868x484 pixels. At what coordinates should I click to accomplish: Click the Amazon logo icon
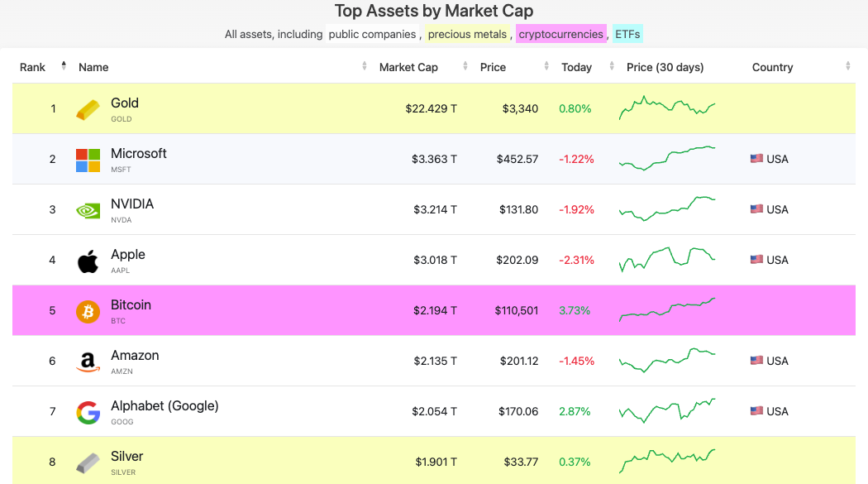(x=88, y=362)
